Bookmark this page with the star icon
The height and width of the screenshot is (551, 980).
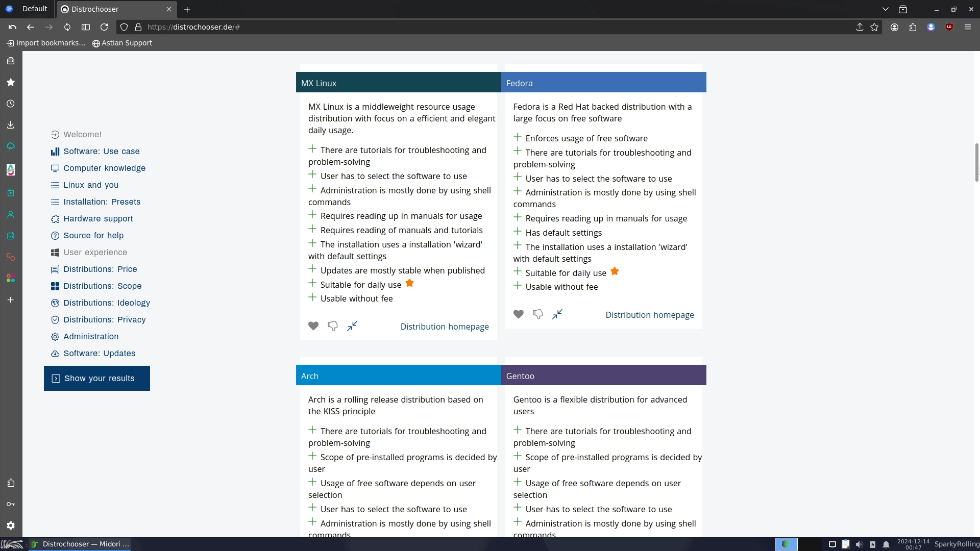tap(874, 27)
